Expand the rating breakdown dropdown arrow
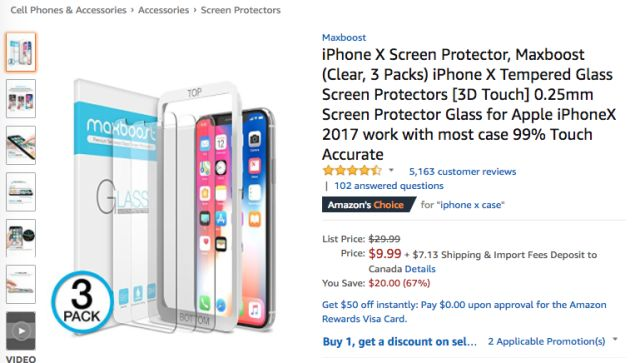The width and height of the screenshot is (640, 363). click(x=391, y=170)
